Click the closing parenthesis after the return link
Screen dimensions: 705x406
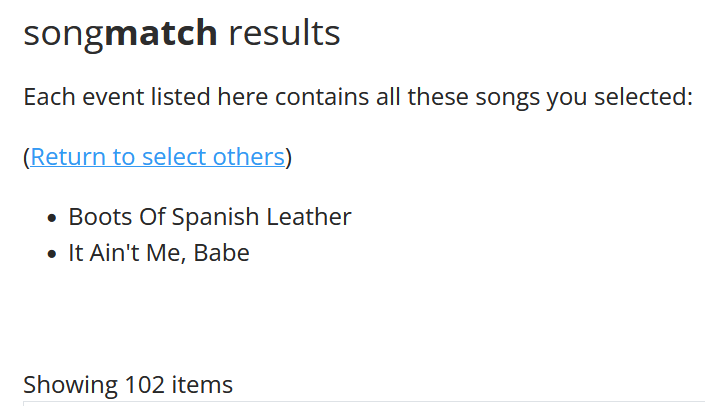[x=288, y=157]
